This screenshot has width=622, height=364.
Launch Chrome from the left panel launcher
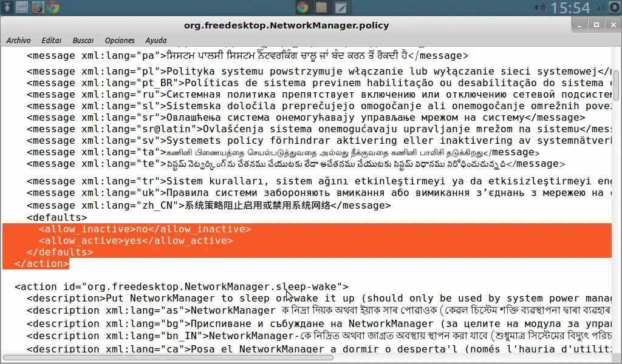53,7
